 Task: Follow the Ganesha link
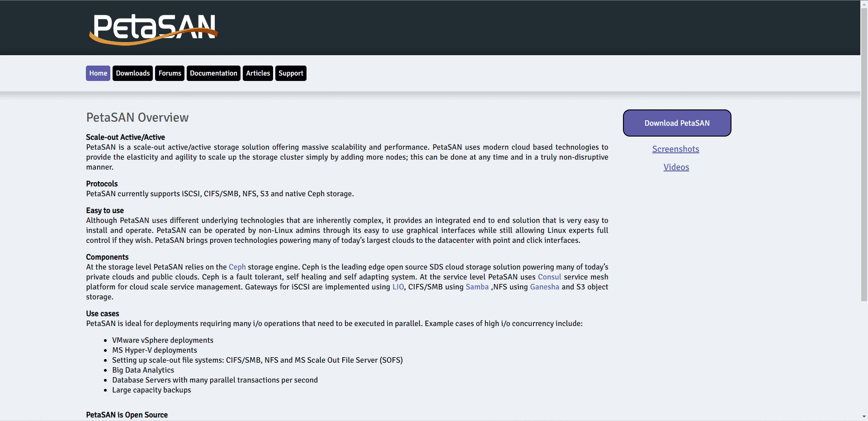[544, 287]
